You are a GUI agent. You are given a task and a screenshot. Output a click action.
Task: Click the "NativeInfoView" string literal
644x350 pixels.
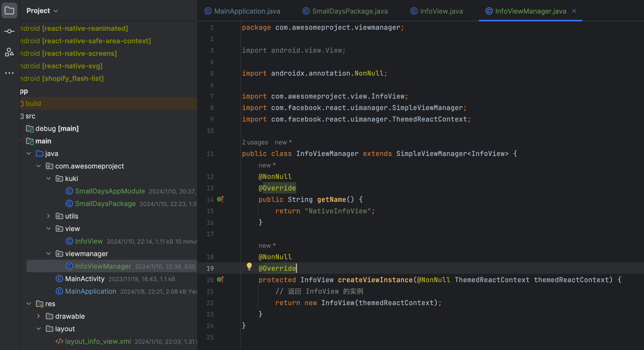point(338,211)
